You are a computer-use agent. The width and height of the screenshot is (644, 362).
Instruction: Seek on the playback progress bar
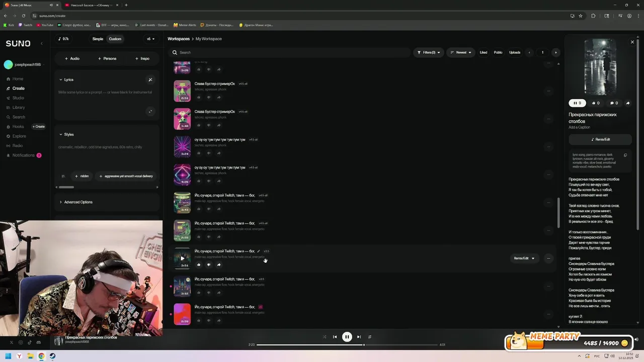[347, 345]
